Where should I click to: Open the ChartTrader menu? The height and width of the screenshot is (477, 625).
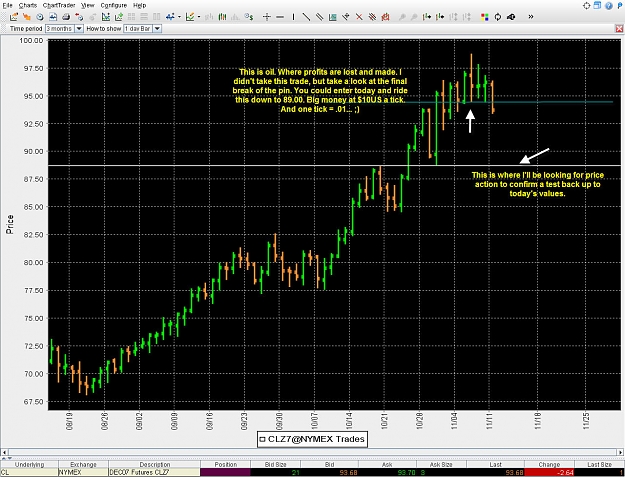pyautogui.click(x=57, y=5)
